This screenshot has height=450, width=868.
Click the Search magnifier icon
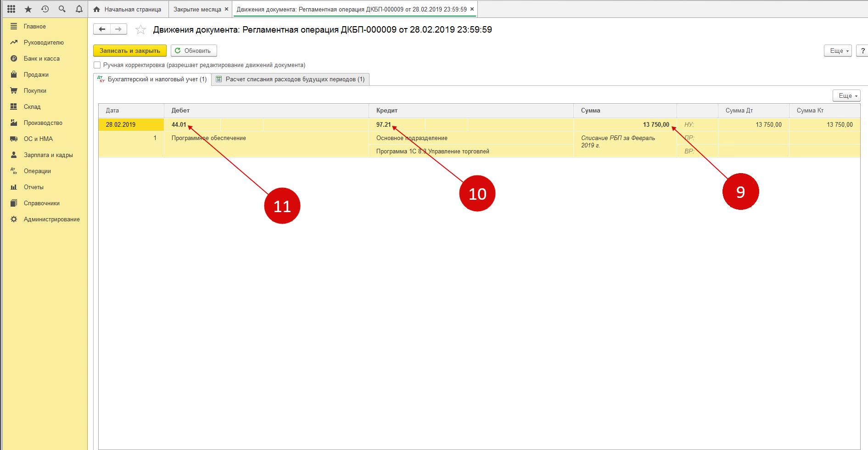click(x=62, y=9)
